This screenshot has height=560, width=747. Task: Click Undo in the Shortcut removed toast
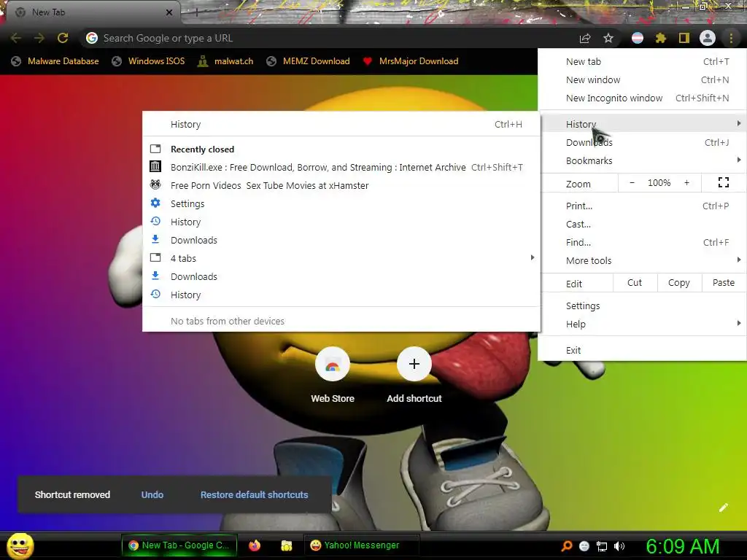(152, 495)
